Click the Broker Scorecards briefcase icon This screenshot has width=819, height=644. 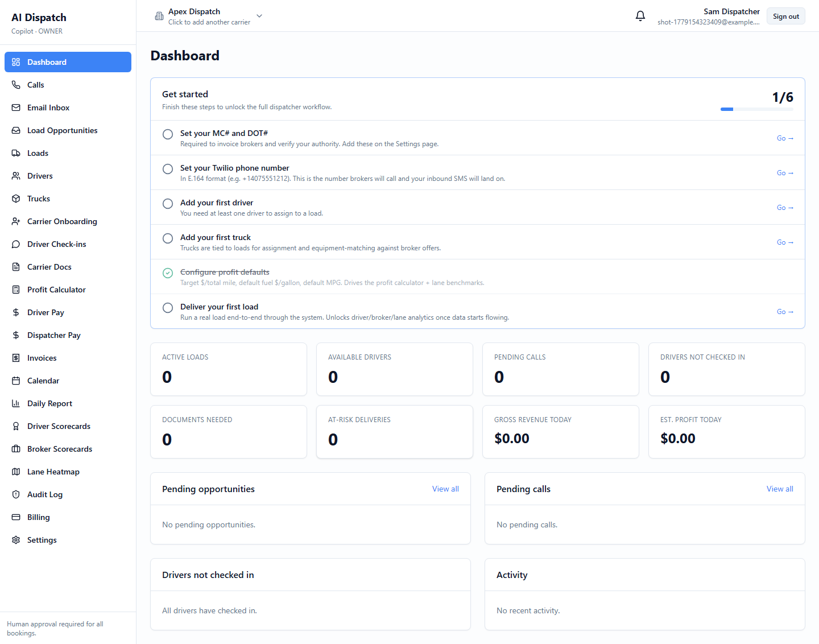point(16,449)
